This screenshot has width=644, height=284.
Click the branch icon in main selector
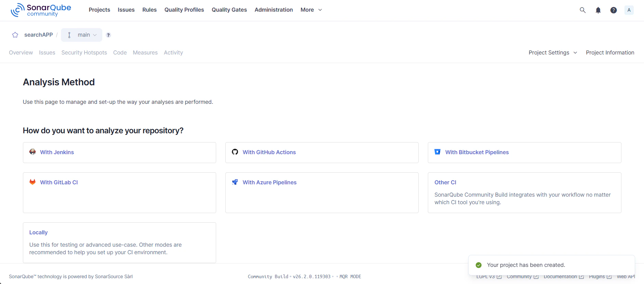69,35
